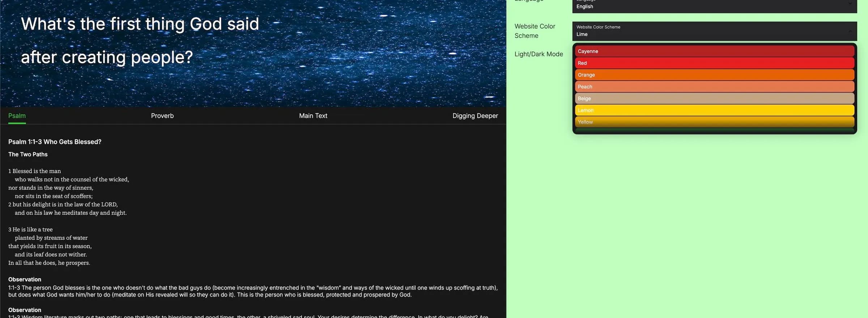Select the Orange color scheme option
This screenshot has height=318, width=868.
click(x=714, y=75)
